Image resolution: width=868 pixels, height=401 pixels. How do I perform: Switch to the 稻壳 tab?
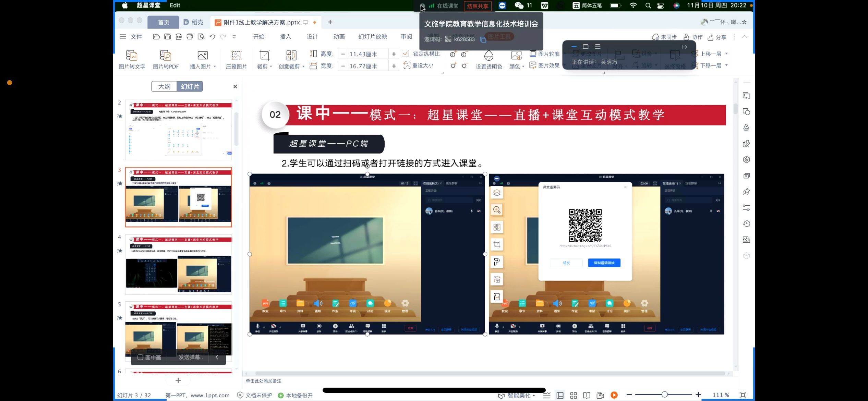pos(193,22)
